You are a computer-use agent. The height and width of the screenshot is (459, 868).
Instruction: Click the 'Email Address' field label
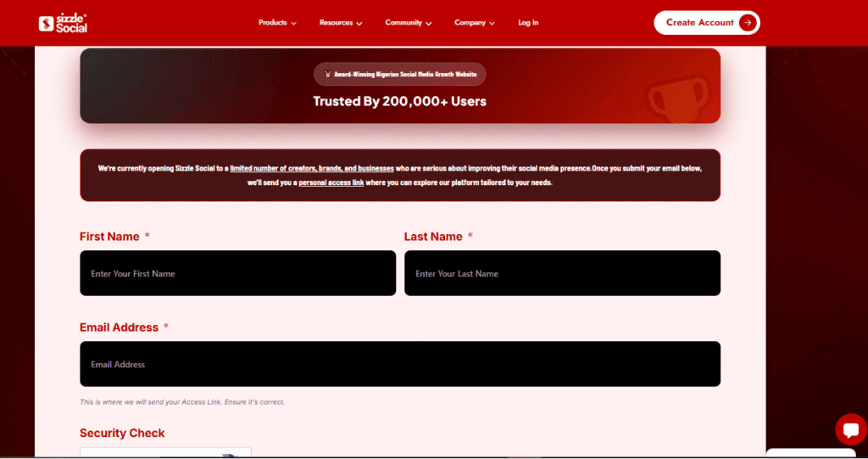point(119,327)
